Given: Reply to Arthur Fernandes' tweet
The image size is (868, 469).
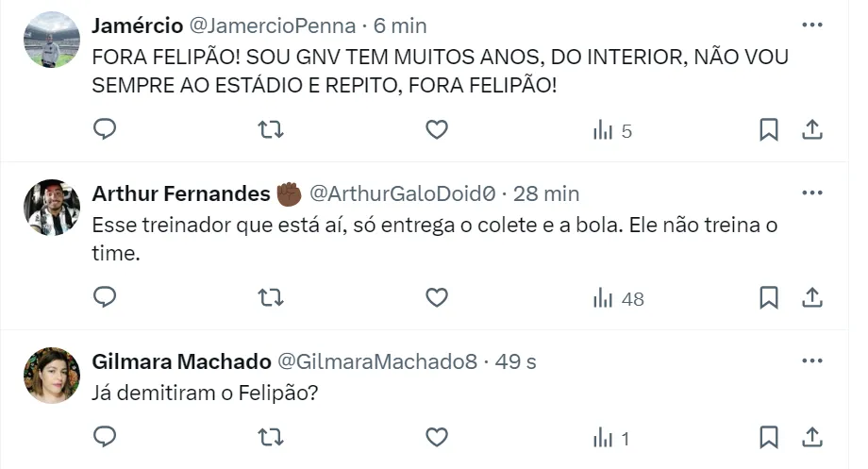Looking at the screenshot, I should click(105, 298).
